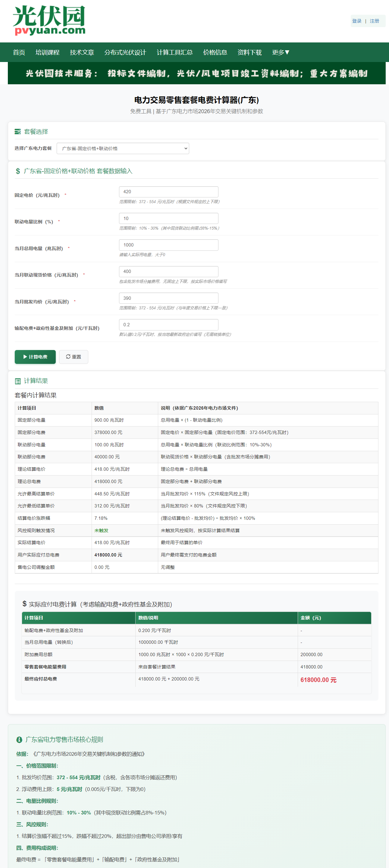The width and height of the screenshot is (389, 868).
Task: Click the dollar icon beside 实际应付电费计算
Action: 24,604
